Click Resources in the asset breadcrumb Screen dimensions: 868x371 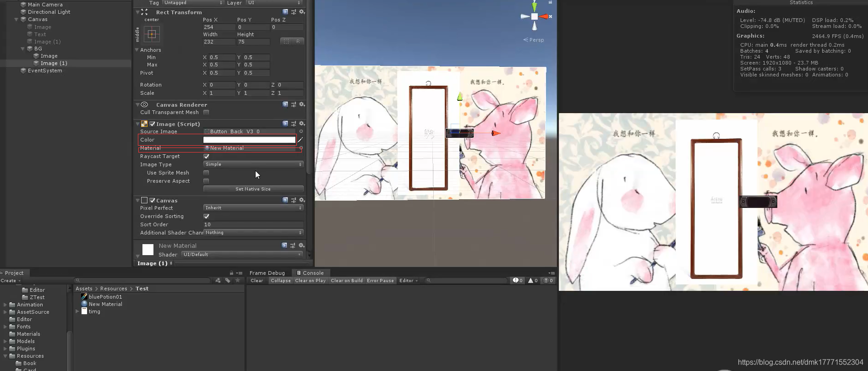click(x=114, y=289)
